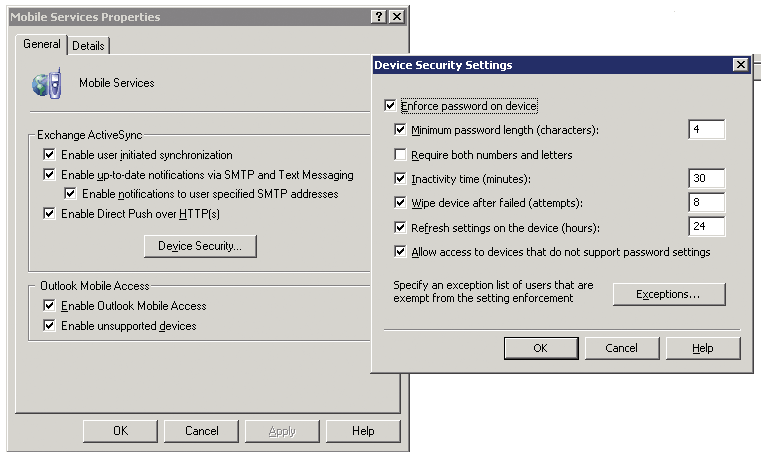Click the inactivity time minutes field
761x464 pixels.
(x=706, y=179)
